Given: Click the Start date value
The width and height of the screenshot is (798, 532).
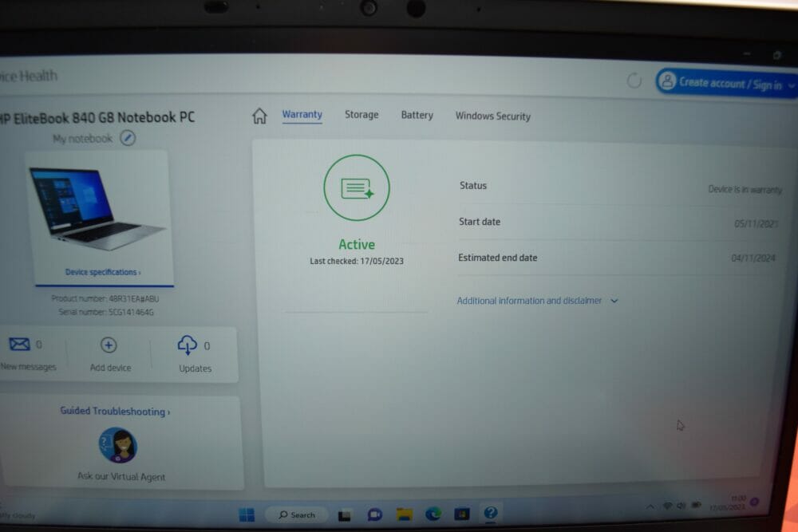Looking at the screenshot, I should pos(757,224).
